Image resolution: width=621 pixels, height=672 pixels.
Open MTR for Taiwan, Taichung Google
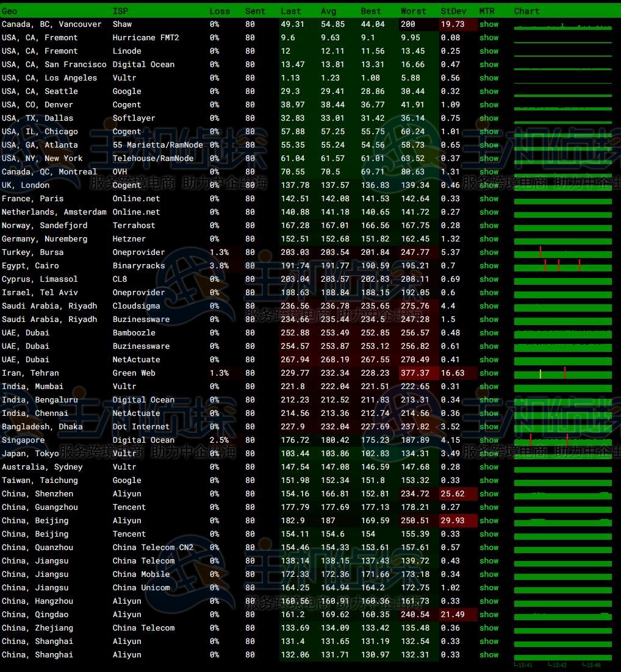coord(489,481)
